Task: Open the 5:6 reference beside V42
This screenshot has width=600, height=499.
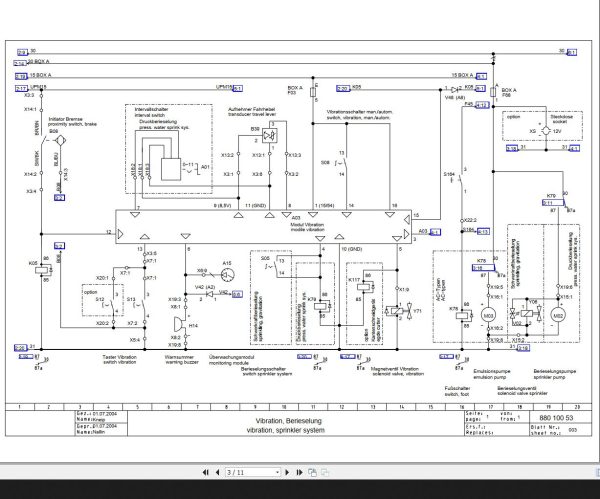Action: pyautogui.click(x=237, y=294)
